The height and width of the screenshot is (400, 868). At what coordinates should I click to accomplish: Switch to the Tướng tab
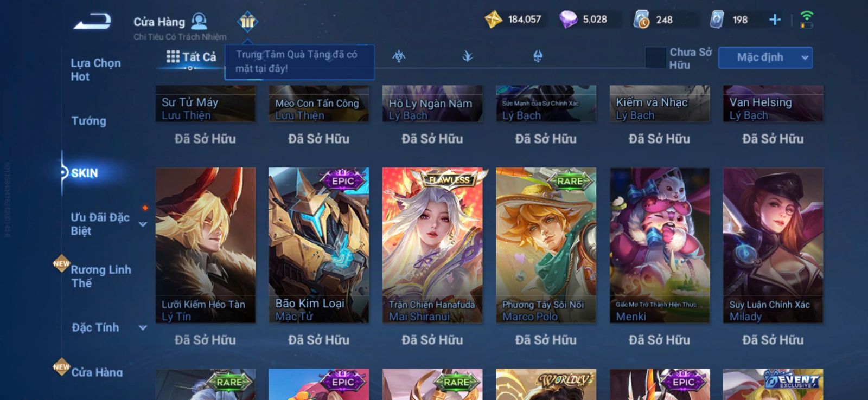coord(89,121)
